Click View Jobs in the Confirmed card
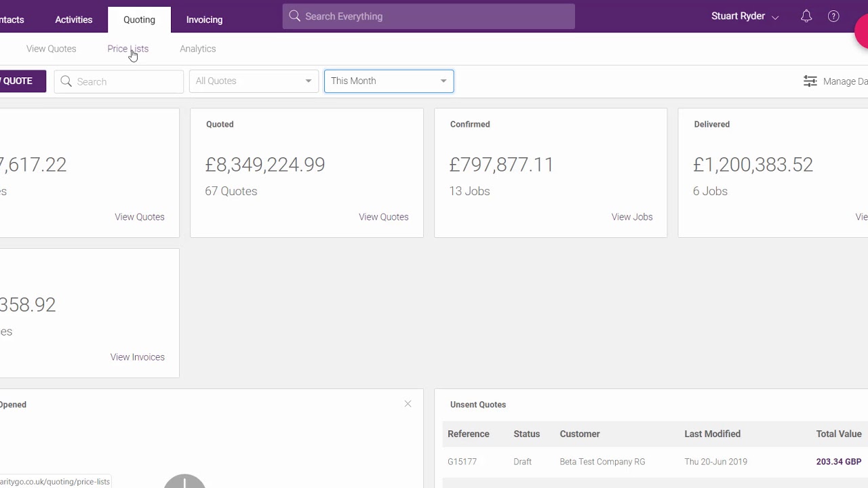The image size is (868, 488). [x=631, y=217]
